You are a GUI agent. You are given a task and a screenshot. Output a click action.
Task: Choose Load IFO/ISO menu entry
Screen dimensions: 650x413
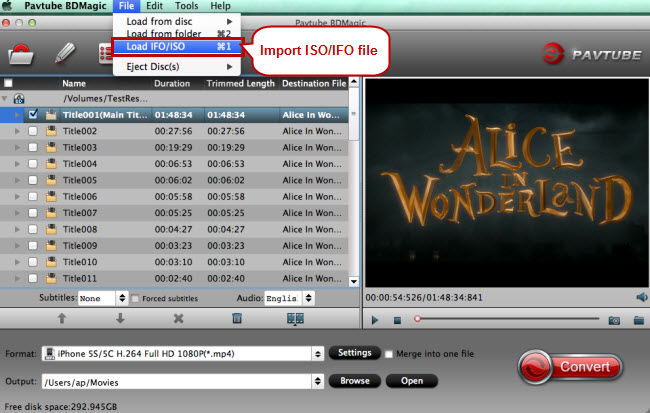[x=177, y=46]
